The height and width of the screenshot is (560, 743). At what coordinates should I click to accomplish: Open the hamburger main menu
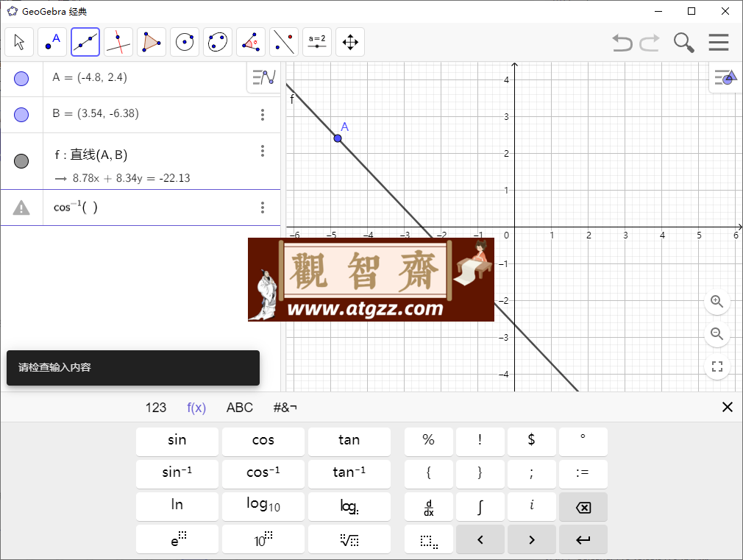pyautogui.click(x=719, y=42)
